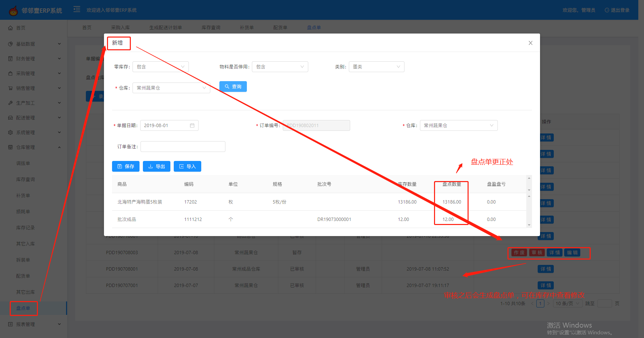The width and height of the screenshot is (644, 338).
Task: Open 盘点单 in the sidebar
Action: (x=23, y=308)
